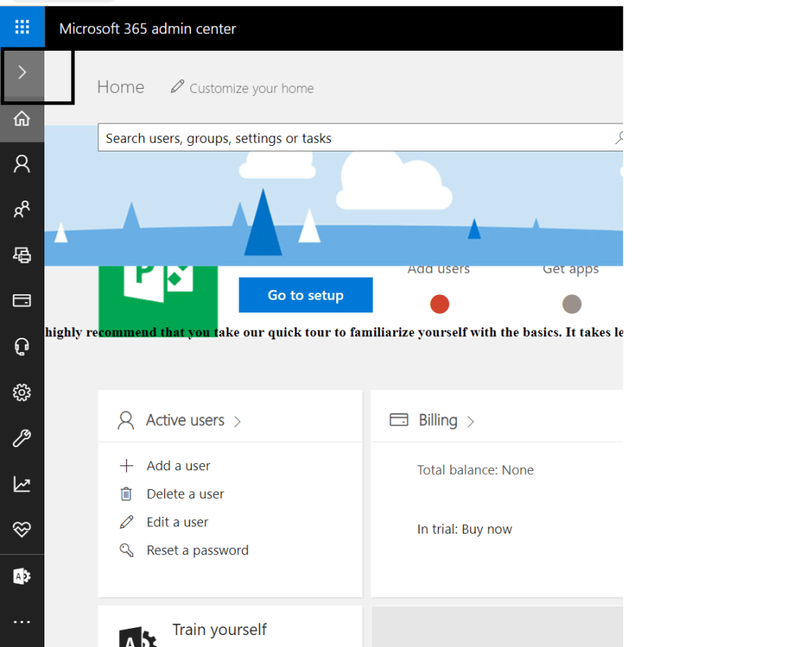The width and height of the screenshot is (812, 647).
Task: Open Users via the person icon
Action: click(x=22, y=164)
